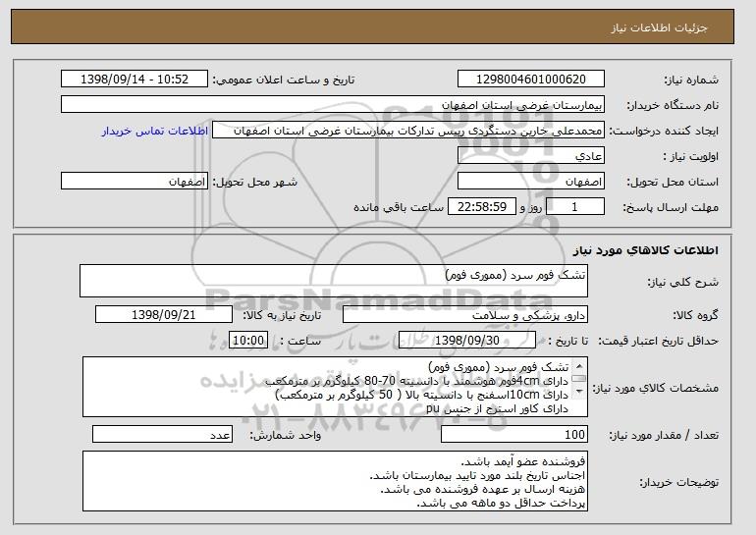Click the label توضیحات خریدار

pyautogui.click(x=679, y=482)
